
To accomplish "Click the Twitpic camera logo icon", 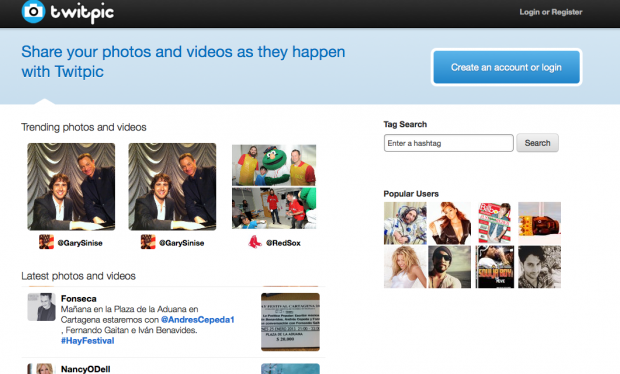I will [x=33, y=11].
